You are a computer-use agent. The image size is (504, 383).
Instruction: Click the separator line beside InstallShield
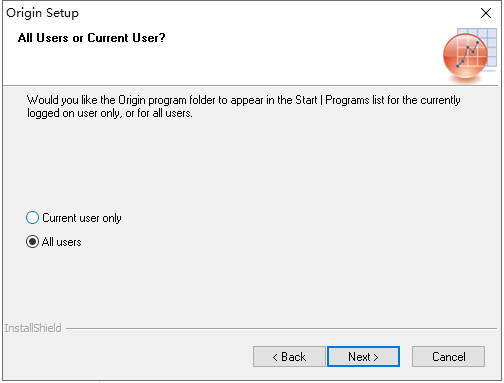coord(282,328)
